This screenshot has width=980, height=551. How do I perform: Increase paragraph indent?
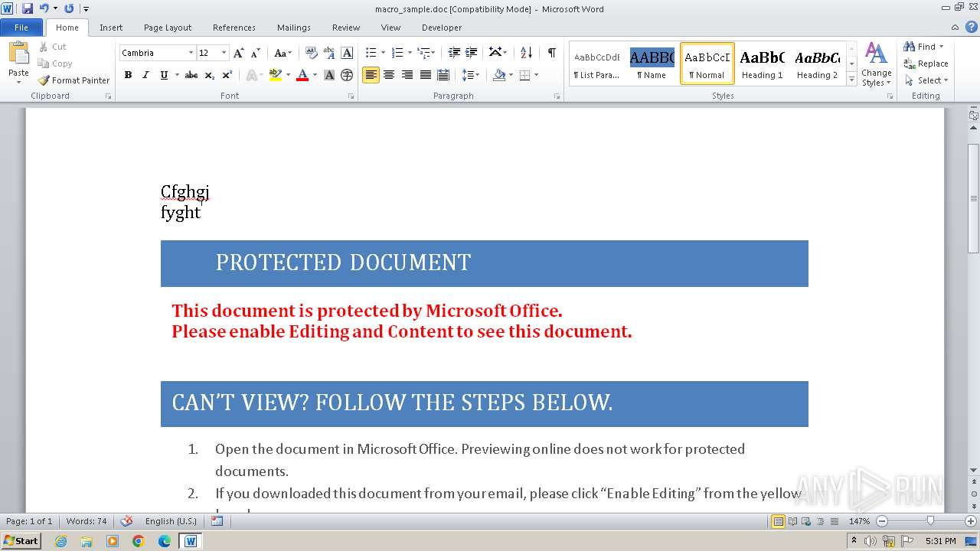click(472, 53)
